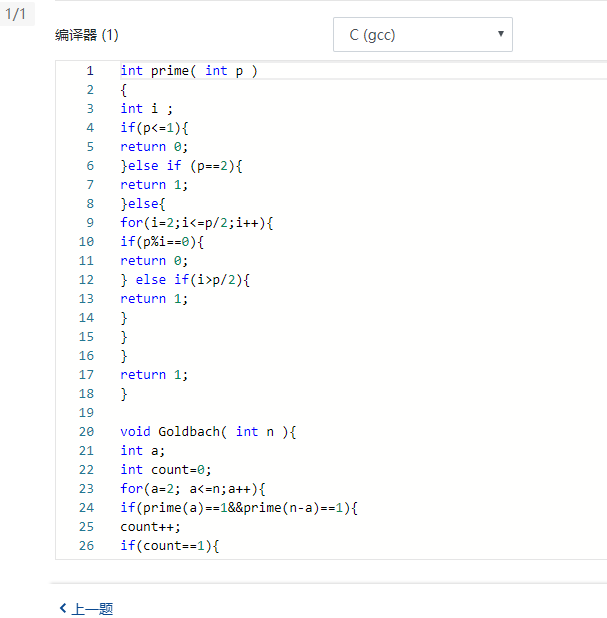
Task: Place cursor on line 1 'int prime( int p )'
Action: tap(189, 71)
